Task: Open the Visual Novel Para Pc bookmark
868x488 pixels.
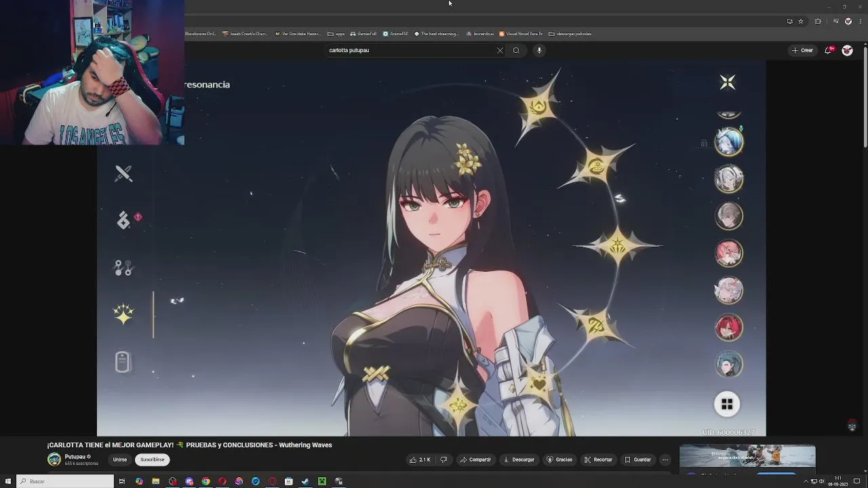Action: point(521,34)
